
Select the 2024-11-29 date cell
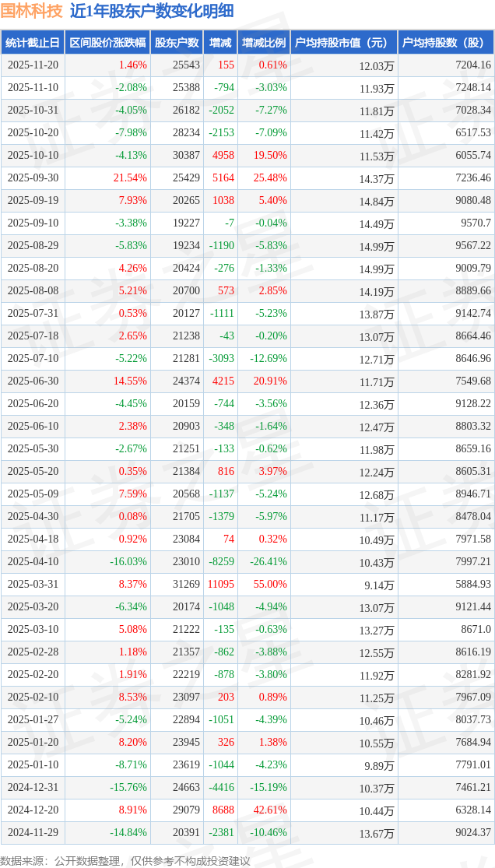pyautogui.click(x=33, y=833)
